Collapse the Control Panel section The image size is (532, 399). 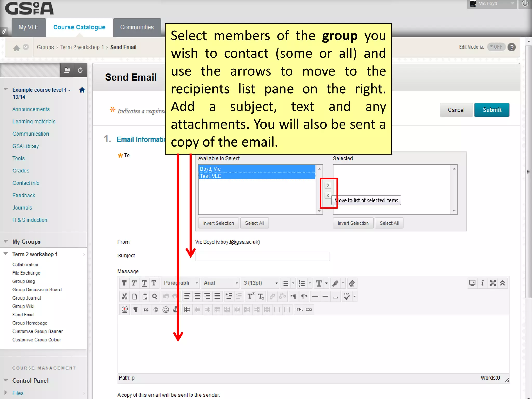click(x=5, y=380)
